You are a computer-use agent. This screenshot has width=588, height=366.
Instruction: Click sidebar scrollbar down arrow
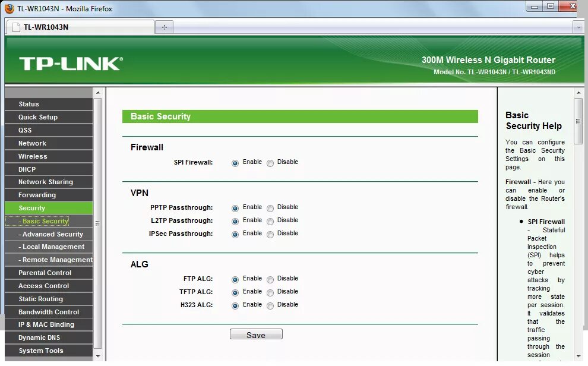point(98,356)
